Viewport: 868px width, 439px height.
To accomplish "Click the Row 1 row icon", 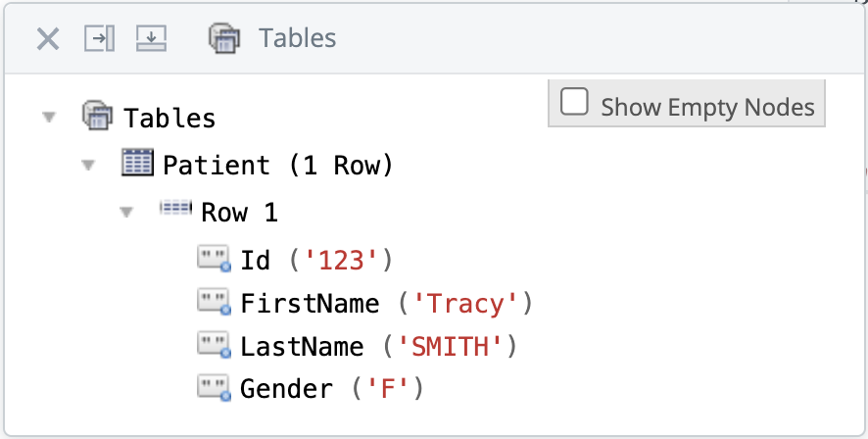I will (176, 210).
